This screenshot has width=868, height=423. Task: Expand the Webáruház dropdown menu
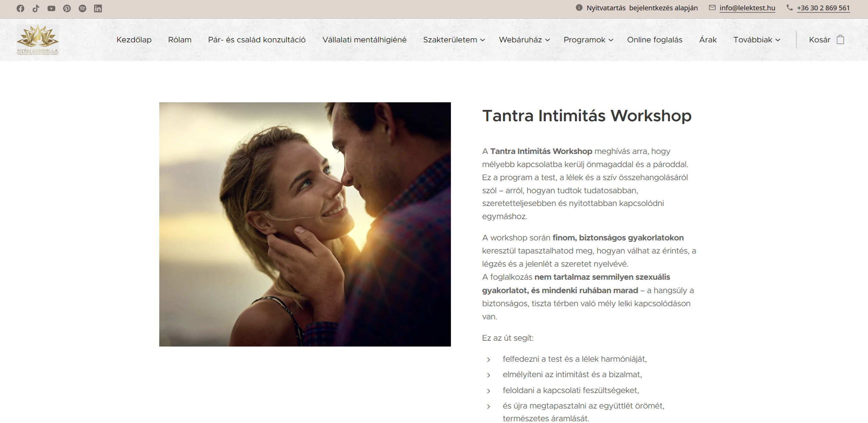pyautogui.click(x=524, y=40)
